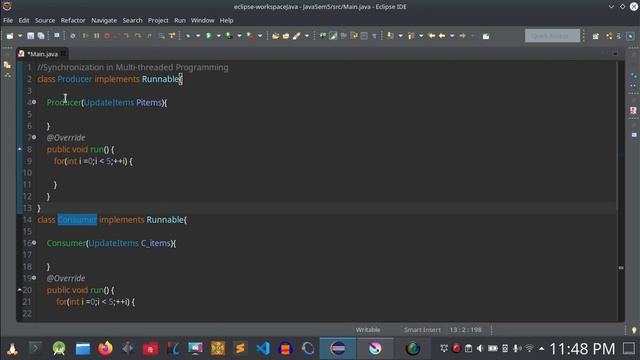Open Visual Studio Code from the taskbar

[x=263, y=349]
